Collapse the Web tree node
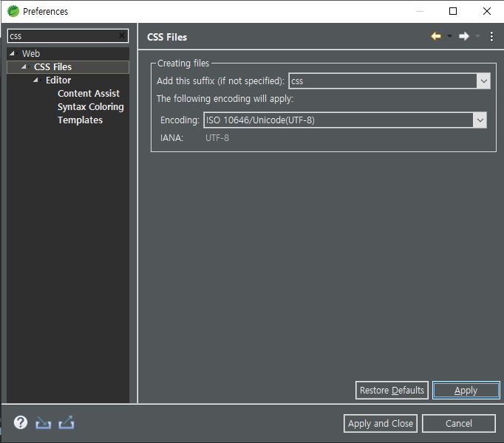This screenshot has width=504, height=443. click(x=12, y=54)
